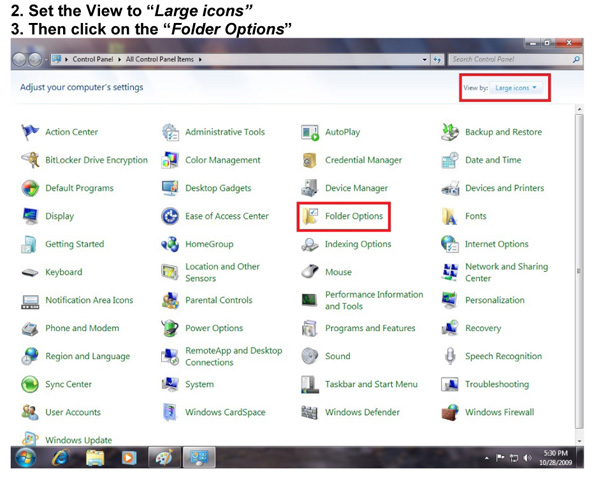The image size is (615, 488).
Task: Click the Folder Options folder icon
Action: tap(310, 216)
